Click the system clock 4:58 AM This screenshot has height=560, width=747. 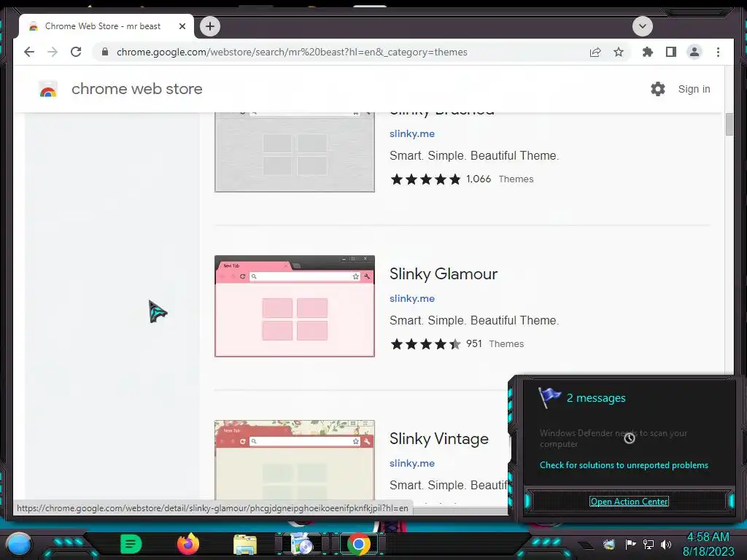point(708,537)
